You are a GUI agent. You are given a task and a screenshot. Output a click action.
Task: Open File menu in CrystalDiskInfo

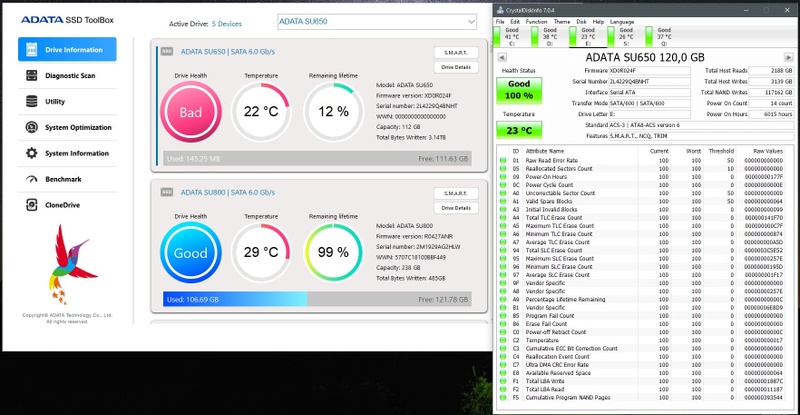[x=500, y=22]
